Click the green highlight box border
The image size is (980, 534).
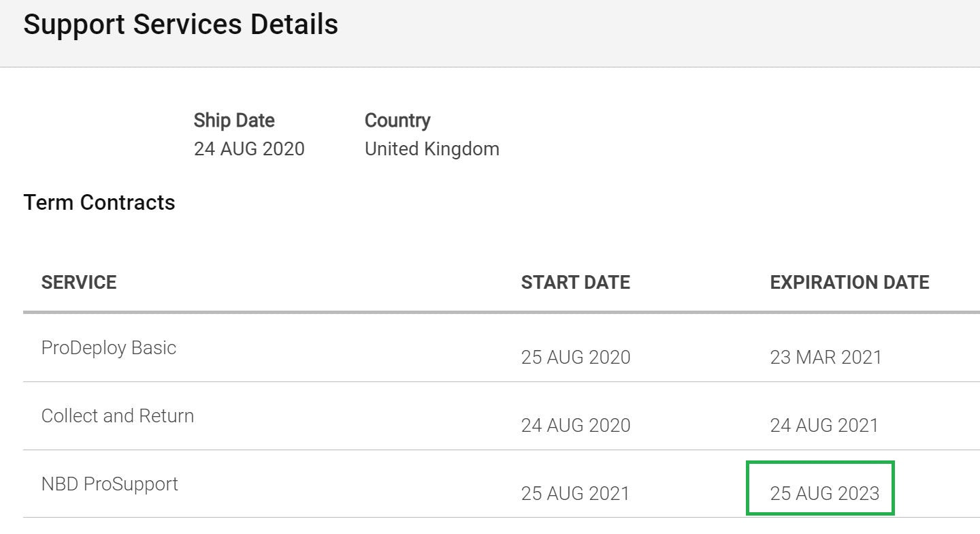click(x=820, y=463)
